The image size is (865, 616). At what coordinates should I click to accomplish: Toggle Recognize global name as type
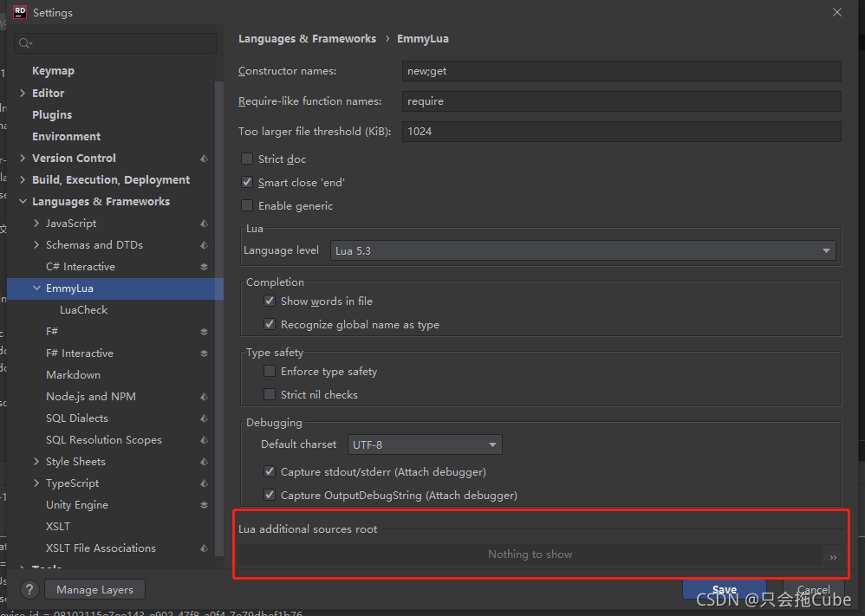tap(270, 324)
